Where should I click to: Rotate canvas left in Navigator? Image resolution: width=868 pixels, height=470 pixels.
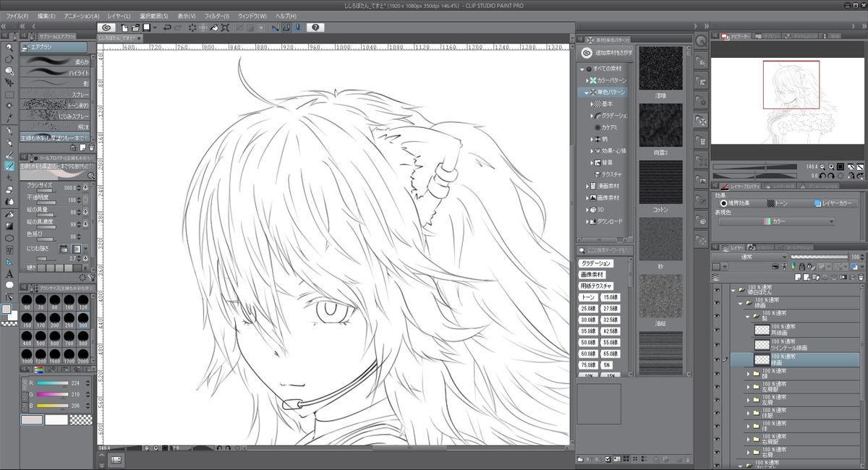pyautogui.click(x=823, y=176)
